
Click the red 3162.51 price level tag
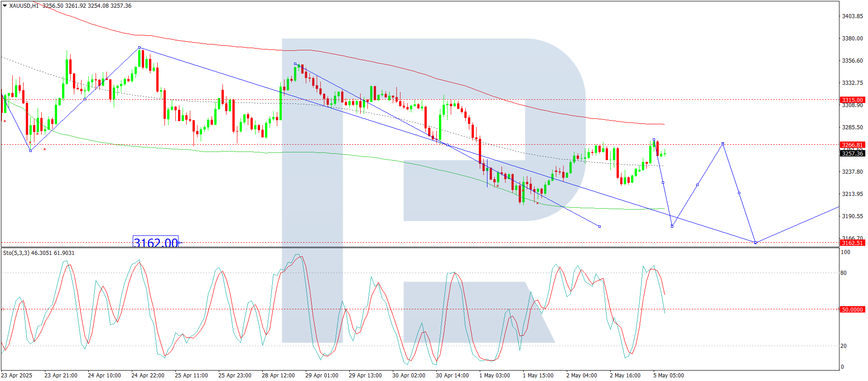pos(852,243)
